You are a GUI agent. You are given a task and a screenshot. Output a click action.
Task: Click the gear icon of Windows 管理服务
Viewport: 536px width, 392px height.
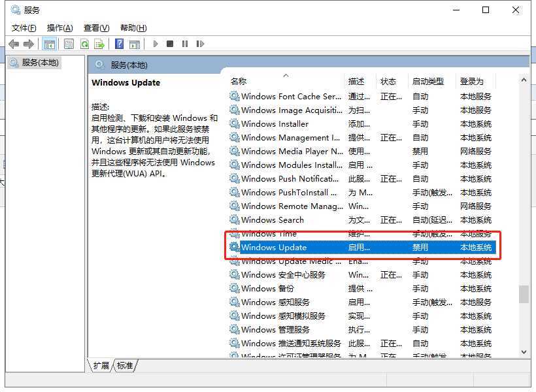coord(234,329)
